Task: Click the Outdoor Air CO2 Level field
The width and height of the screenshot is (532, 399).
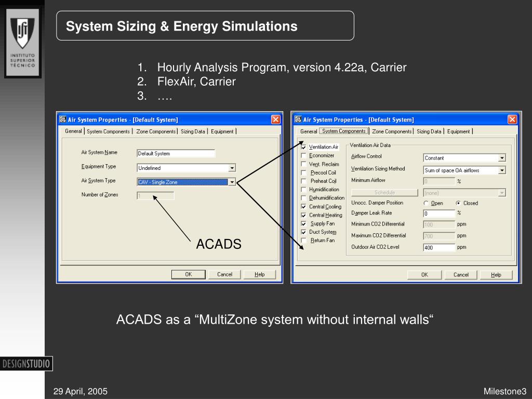Action: [x=439, y=247]
